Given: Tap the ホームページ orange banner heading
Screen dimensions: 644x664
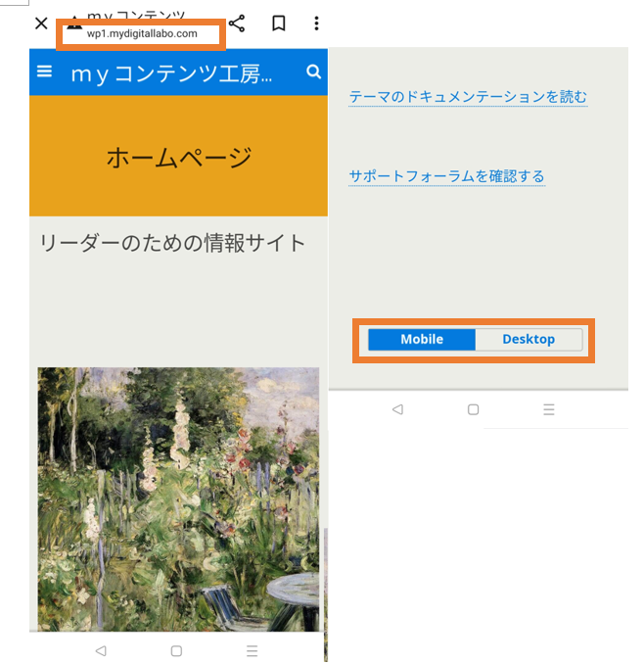Looking at the screenshot, I should click(178, 158).
